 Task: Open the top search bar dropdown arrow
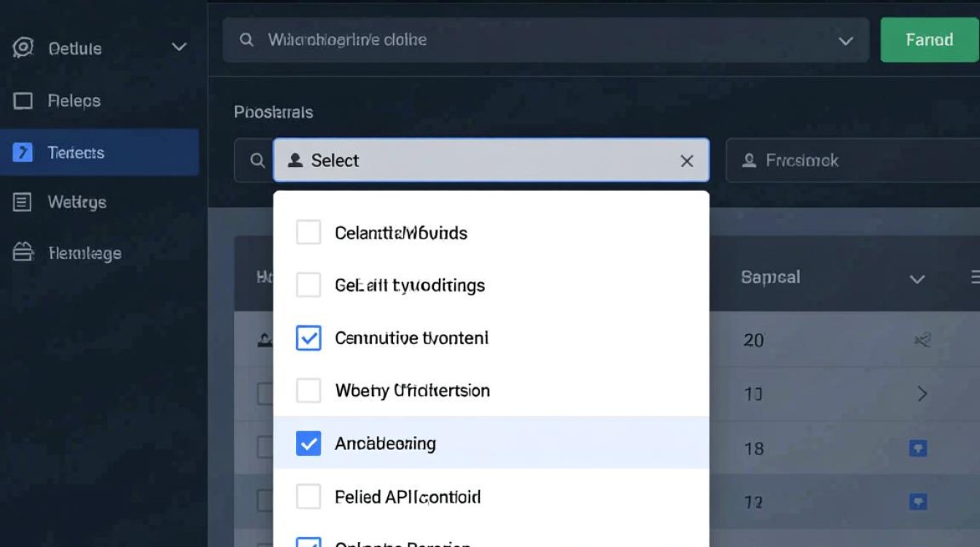click(x=846, y=41)
